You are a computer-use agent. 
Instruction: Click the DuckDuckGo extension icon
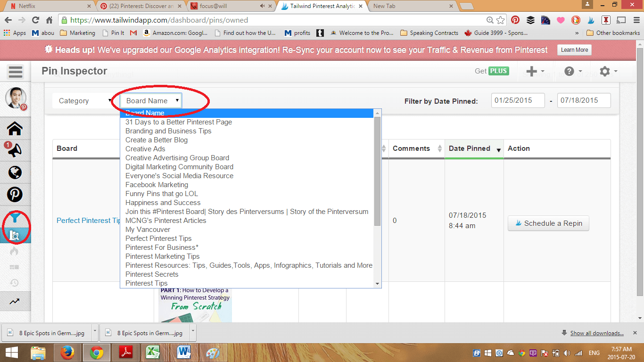(576, 20)
